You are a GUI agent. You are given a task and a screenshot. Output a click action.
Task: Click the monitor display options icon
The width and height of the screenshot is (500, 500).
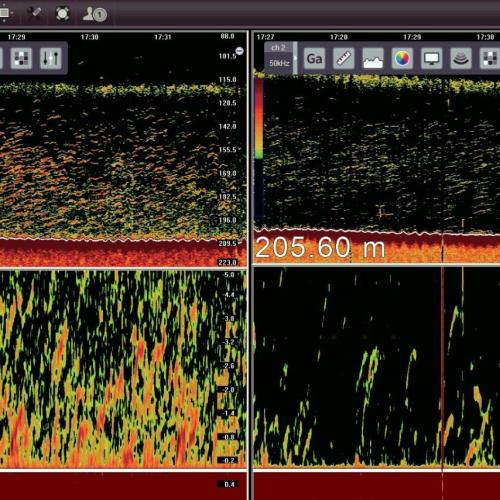click(432, 59)
